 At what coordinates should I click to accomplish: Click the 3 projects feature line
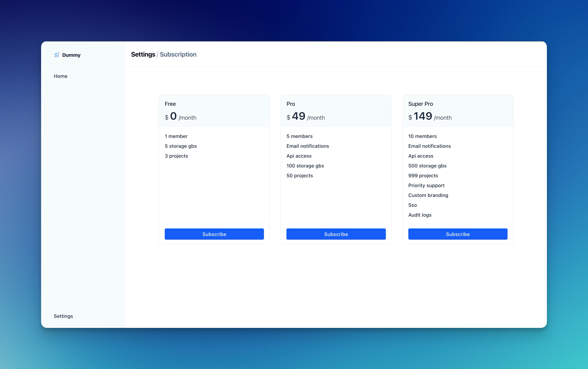tap(176, 156)
